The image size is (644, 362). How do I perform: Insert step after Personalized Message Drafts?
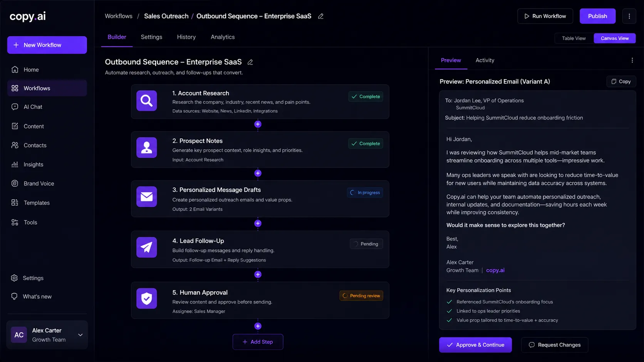tap(258, 224)
